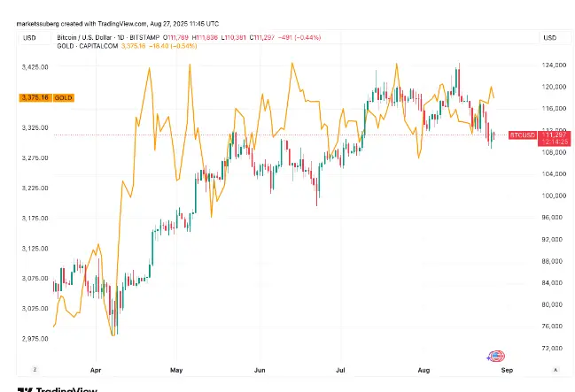
Task: Click the Z timezone button bottom-left
Action: (x=35, y=370)
